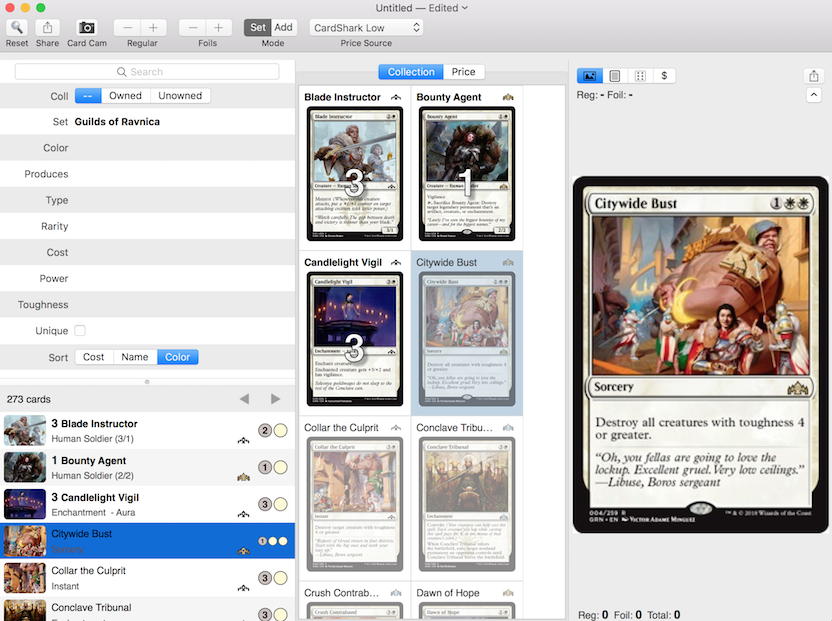The image size is (832, 621).
Task: Click the slider handle above the card count
Action: [x=148, y=380]
